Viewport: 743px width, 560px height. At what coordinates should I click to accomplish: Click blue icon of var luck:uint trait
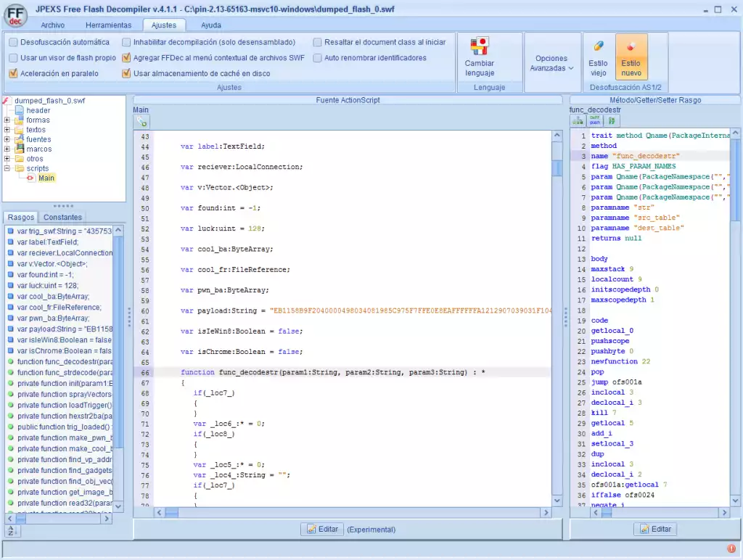[10, 285]
